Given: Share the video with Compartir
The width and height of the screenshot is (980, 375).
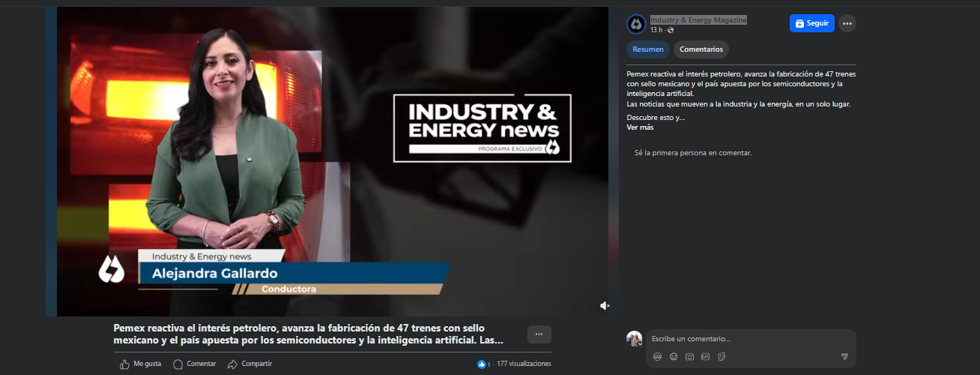Looking at the screenshot, I should (249, 364).
